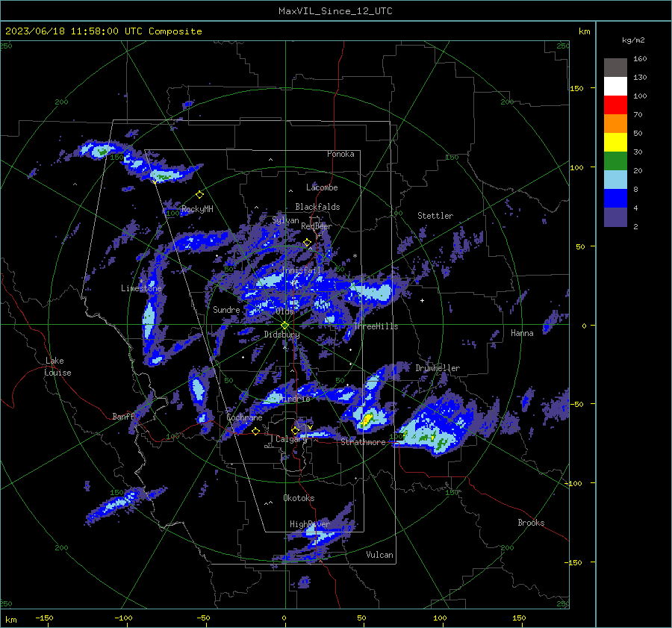Click the Lacombe city label

(x=322, y=187)
